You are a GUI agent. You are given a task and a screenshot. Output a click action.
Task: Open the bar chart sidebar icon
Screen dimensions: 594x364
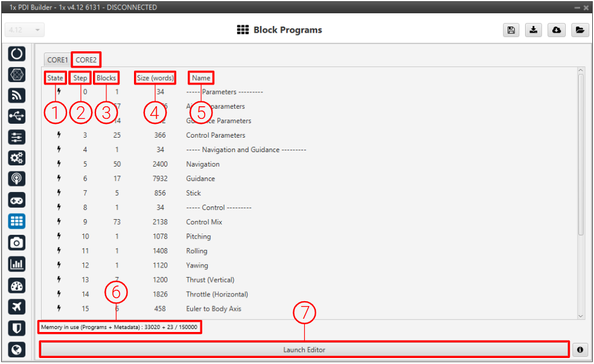(17, 264)
